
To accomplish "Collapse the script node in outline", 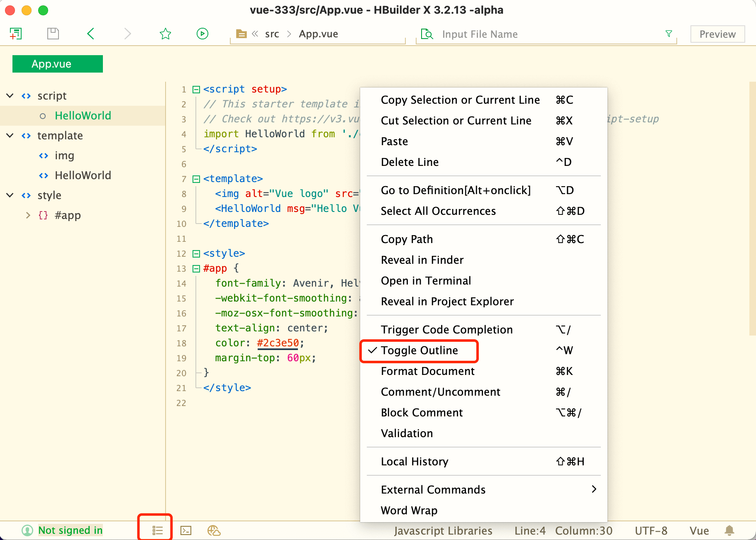I will [10, 96].
